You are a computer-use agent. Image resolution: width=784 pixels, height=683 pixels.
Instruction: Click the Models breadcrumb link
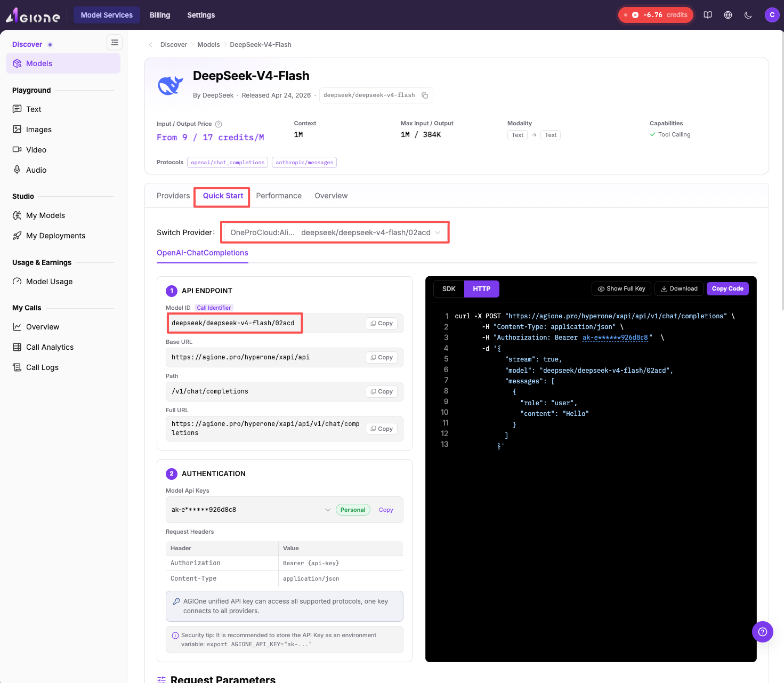pyautogui.click(x=208, y=45)
